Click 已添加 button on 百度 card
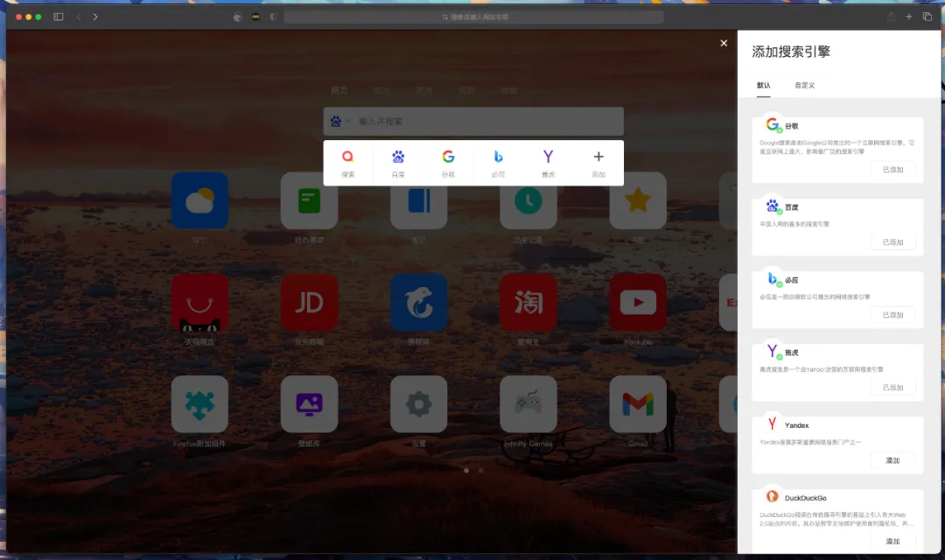Screen dimensions: 945x560 pos(893,241)
